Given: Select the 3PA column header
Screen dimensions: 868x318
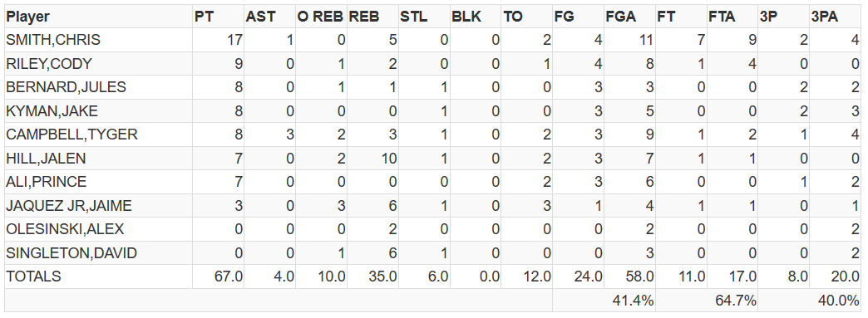Looking at the screenshot, I should click(836, 17).
